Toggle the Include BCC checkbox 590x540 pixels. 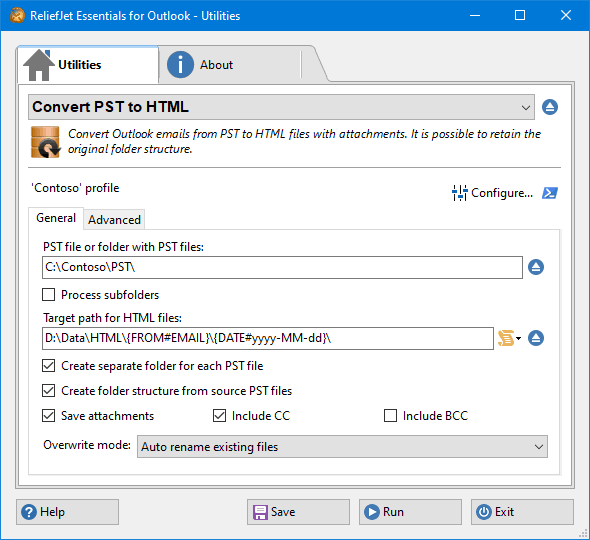coord(390,416)
